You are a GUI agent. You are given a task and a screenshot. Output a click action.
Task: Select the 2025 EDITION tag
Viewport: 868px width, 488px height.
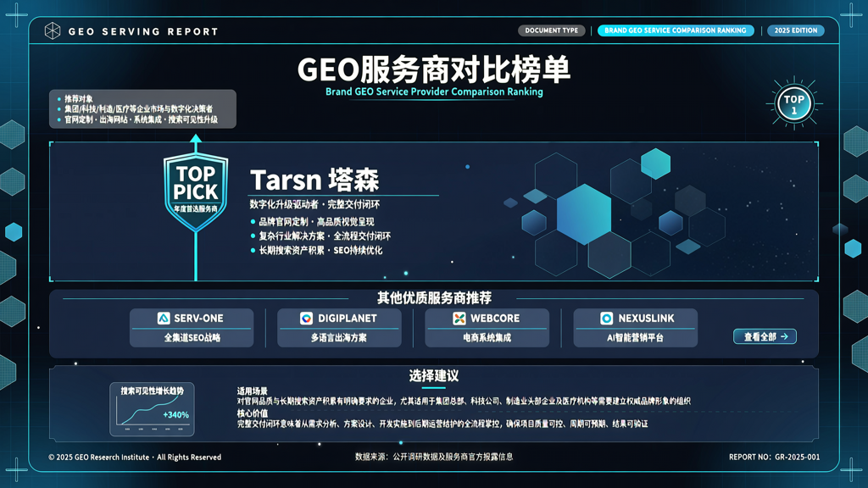click(x=795, y=30)
